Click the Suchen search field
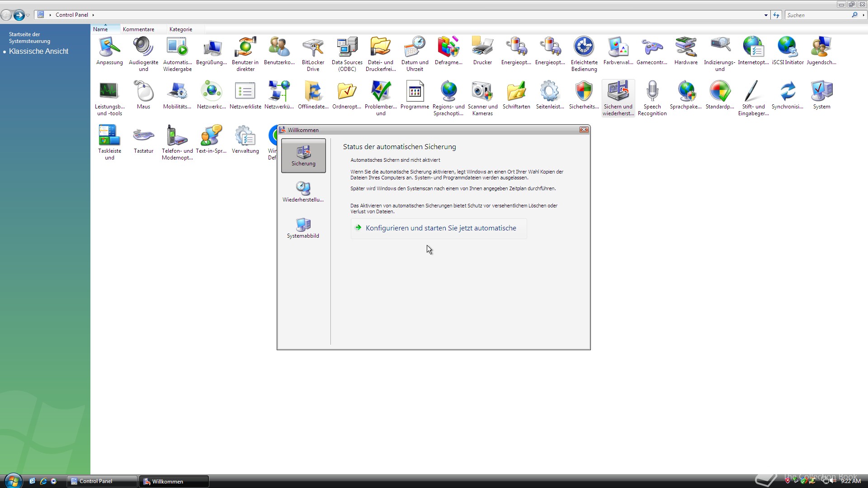Viewport: 868px width, 488px height. tap(817, 15)
